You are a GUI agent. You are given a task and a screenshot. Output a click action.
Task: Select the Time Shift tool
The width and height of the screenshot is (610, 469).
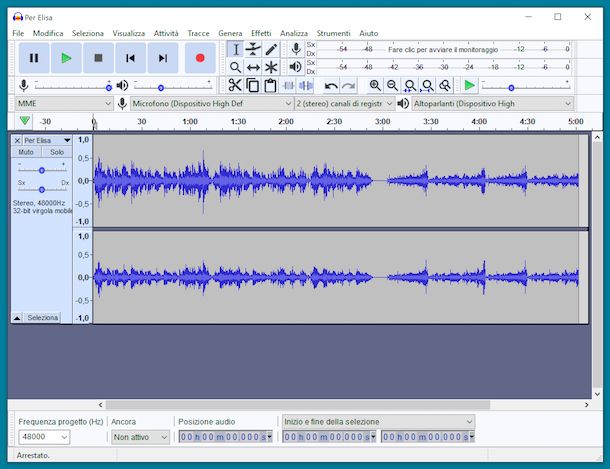[253, 67]
